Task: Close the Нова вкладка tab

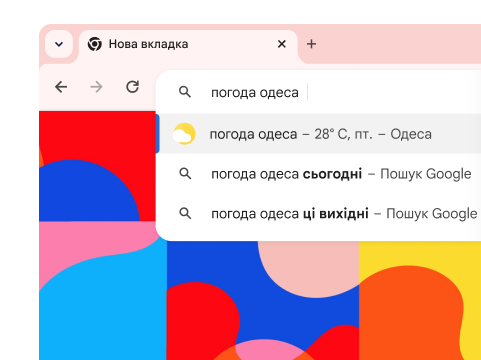Action: (x=282, y=44)
